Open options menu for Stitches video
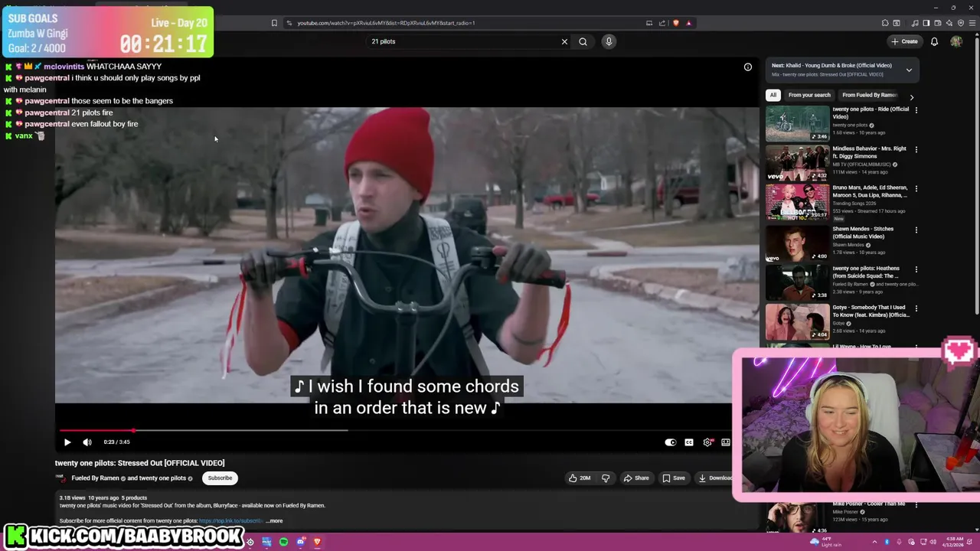The width and height of the screenshot is (980, 551). tap(916, 230)
